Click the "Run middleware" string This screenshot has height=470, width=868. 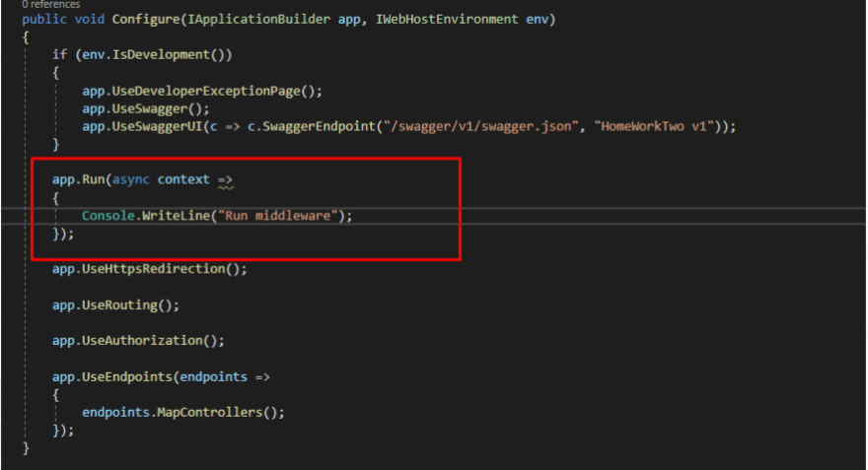[277, 216]
